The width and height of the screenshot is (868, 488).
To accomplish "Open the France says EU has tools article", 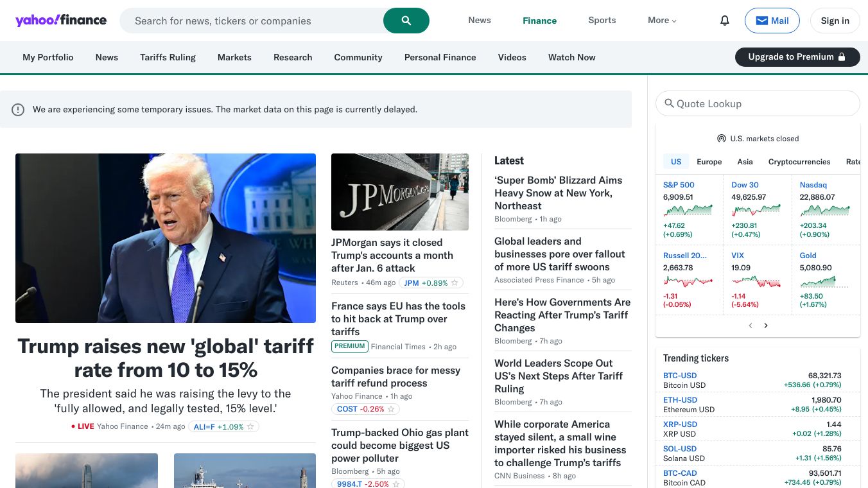I will tap(398, 319).
